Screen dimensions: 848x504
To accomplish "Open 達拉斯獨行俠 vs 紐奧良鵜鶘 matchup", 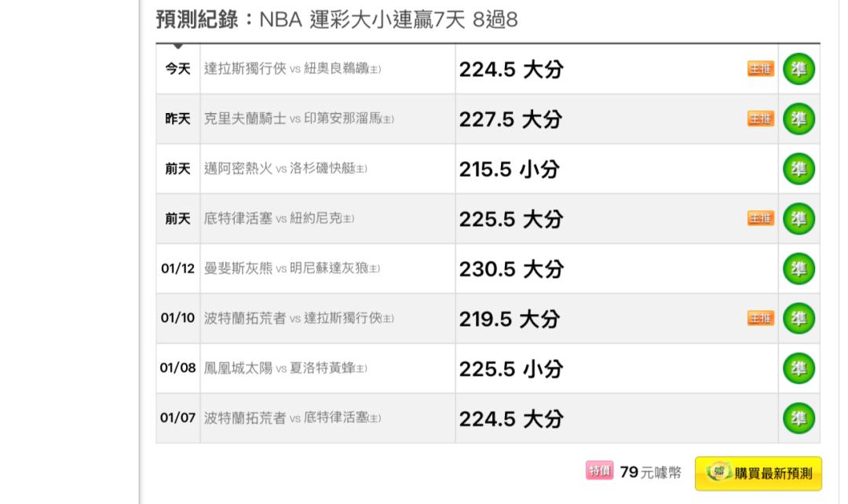I will (x=292, y=69).
